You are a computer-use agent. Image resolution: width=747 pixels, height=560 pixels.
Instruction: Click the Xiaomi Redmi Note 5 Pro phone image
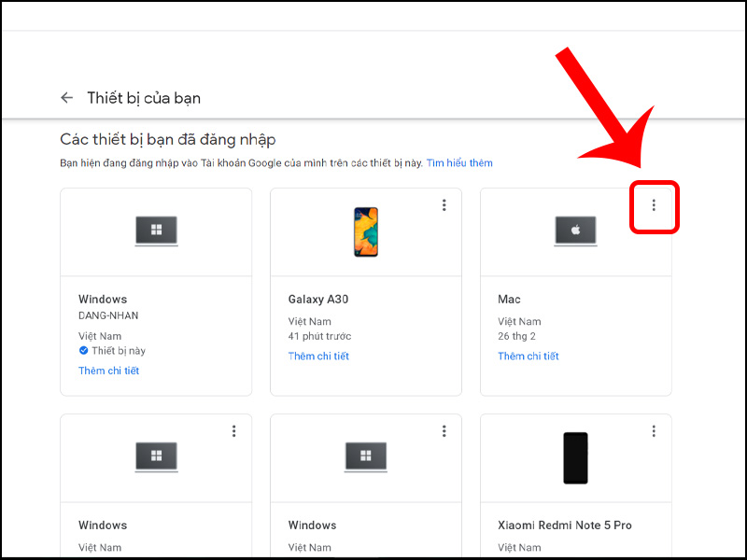pos(575,457)
